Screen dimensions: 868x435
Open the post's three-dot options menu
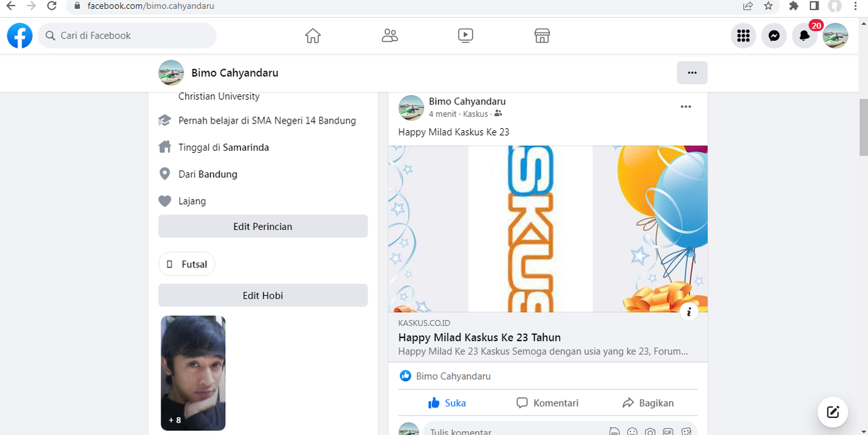[x=686, y=107]
